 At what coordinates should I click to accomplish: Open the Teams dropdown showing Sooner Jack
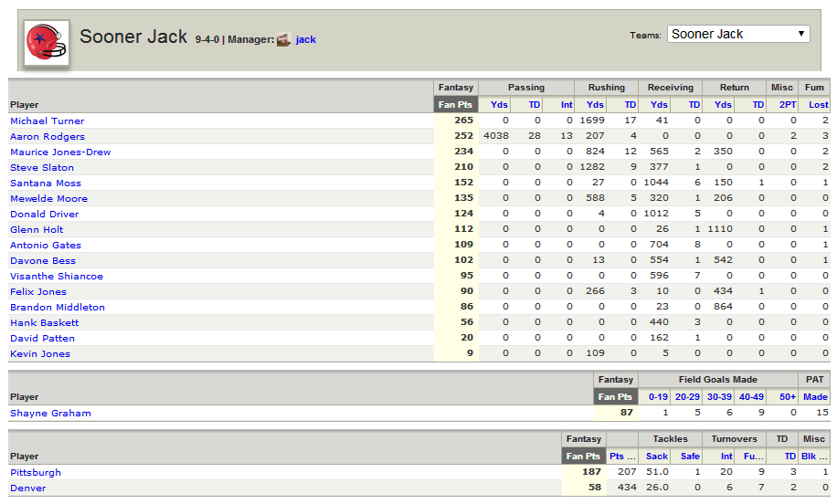[x=738, y=34]
